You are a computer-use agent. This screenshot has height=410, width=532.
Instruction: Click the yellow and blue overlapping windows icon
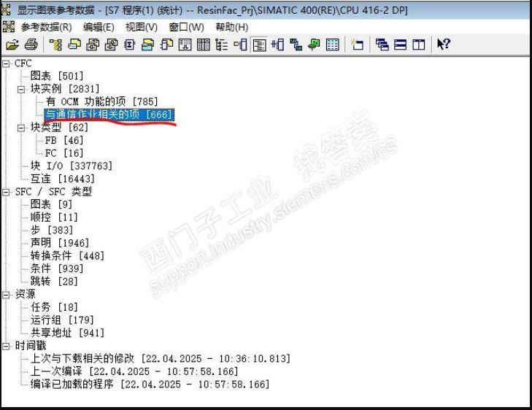click(x=74, y=45)
